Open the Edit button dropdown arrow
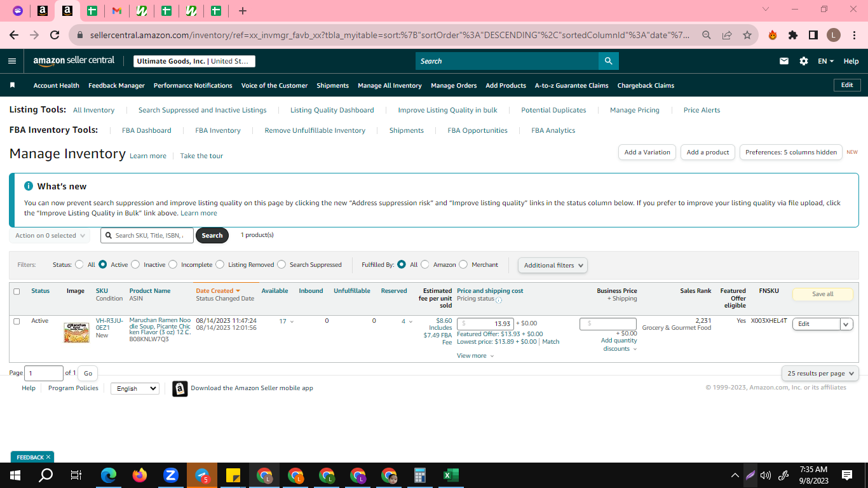The image size is (868, 488). pos(846,324)
